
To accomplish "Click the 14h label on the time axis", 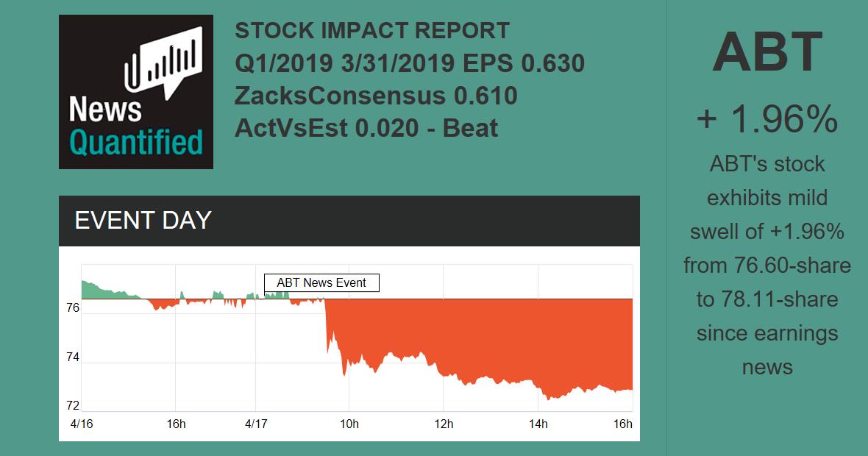I will click(538, 424).
